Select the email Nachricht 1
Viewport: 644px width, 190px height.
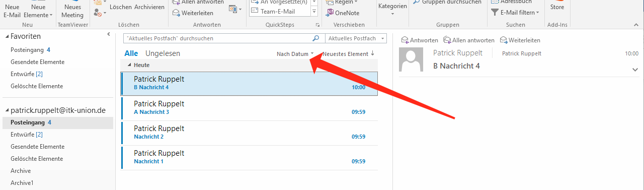click(249, 157)
